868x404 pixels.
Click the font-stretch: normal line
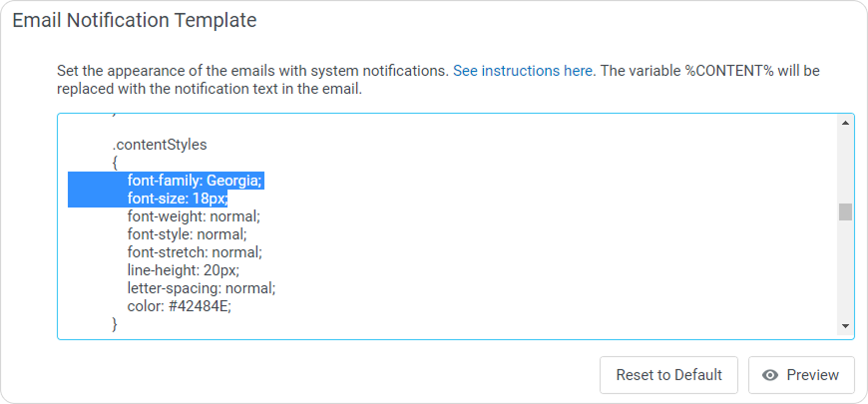pos(195,252)
